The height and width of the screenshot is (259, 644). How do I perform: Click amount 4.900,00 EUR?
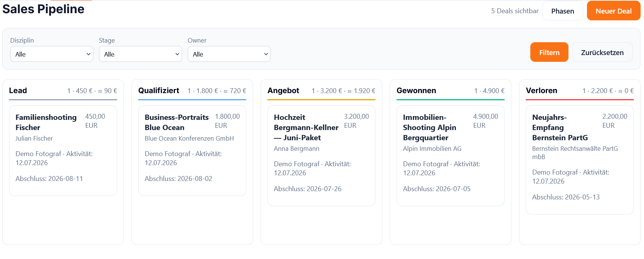point(486,121)
